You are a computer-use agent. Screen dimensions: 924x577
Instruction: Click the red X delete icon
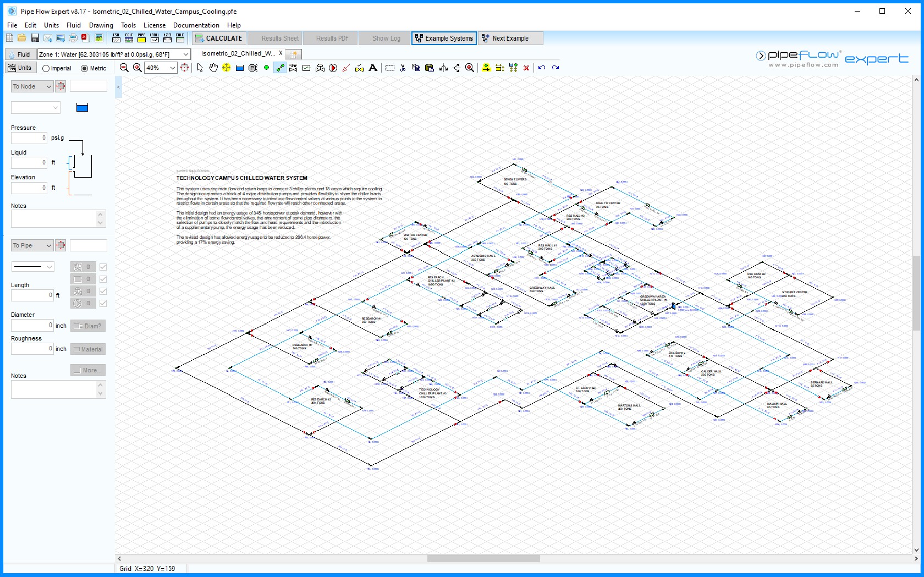tap(526, 68)
